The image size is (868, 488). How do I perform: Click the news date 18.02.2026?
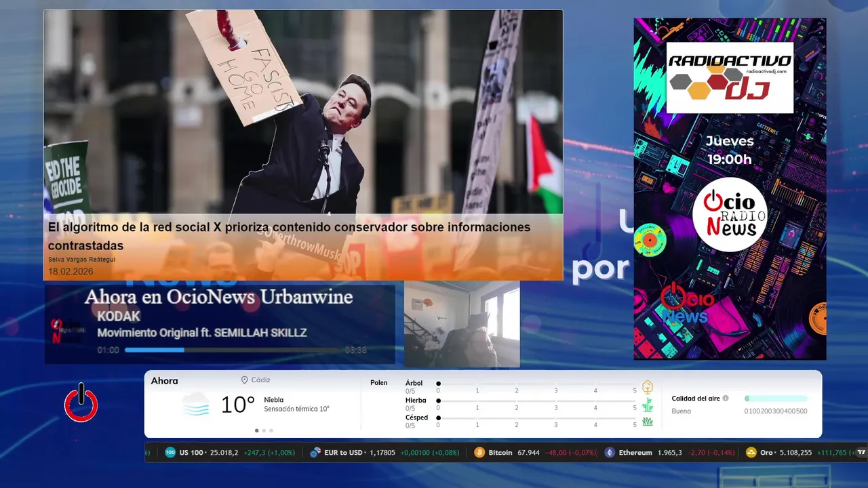[x=71, y=272]
